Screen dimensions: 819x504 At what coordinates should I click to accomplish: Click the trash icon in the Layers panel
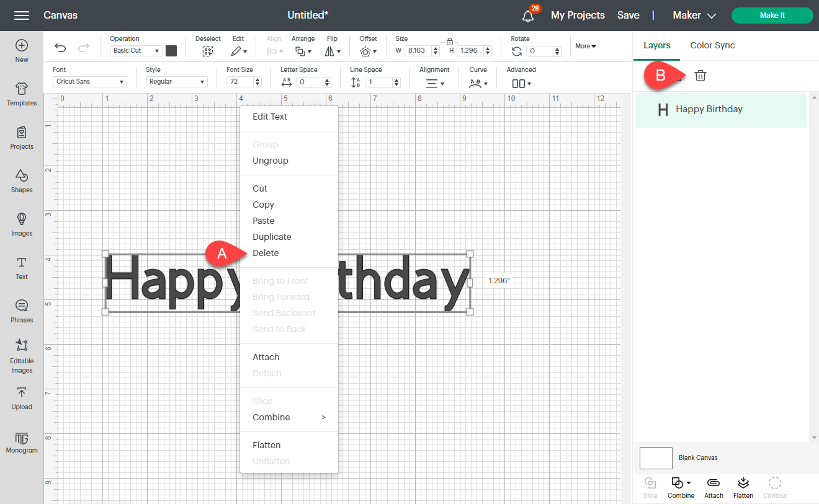[700, 75]
